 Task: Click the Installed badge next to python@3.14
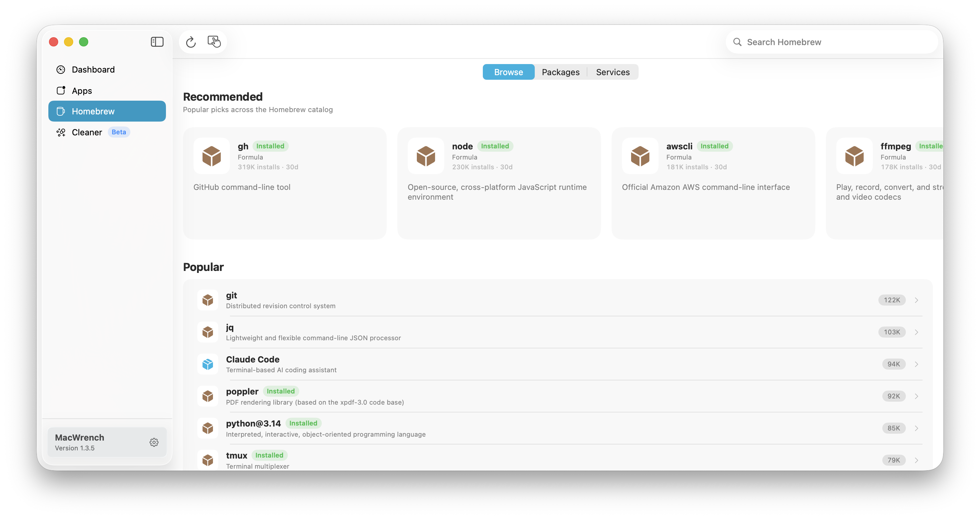(303, 423)
